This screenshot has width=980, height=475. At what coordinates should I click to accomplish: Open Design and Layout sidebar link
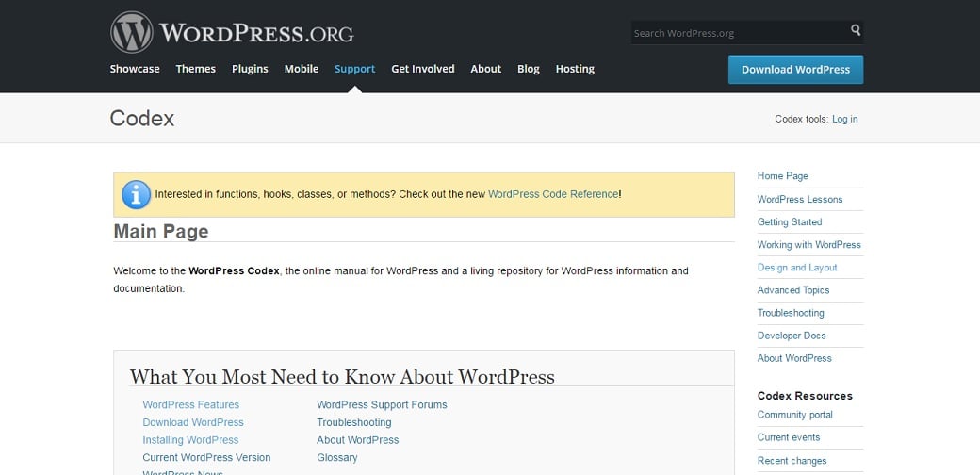click(797, 268)
